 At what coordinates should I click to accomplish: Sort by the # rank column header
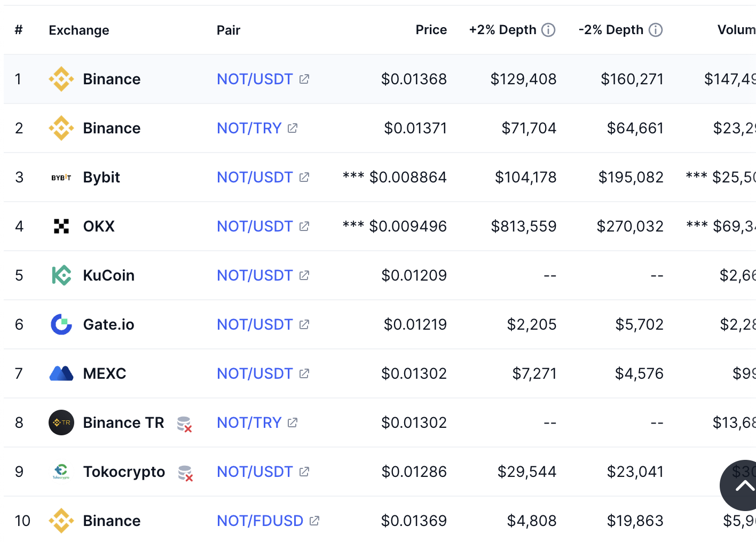(x=19, y=30)
